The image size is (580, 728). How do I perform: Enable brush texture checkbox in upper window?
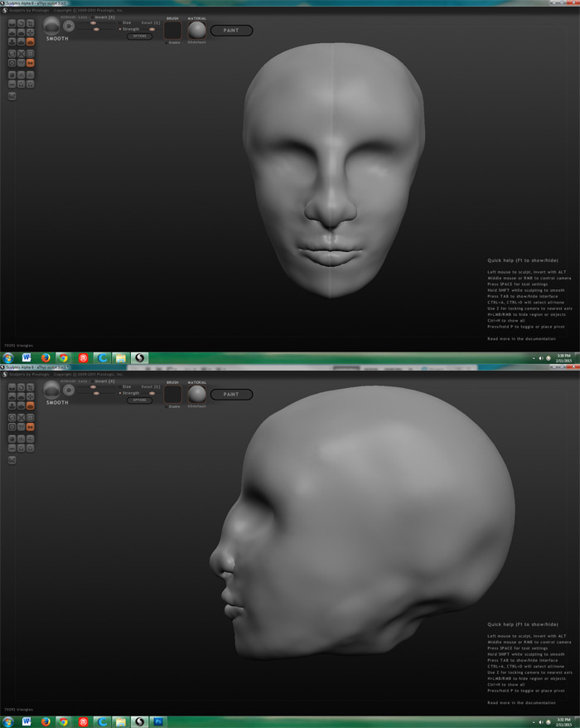(x=166, y=43)
